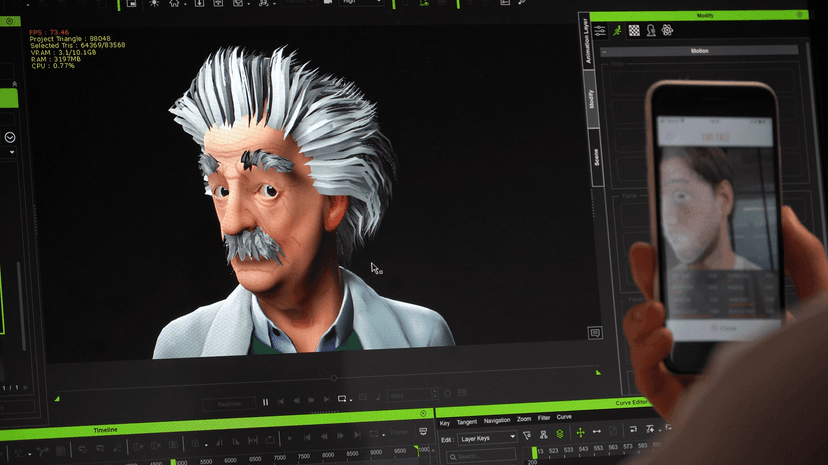Switch to the Scene vertical side tab
This screenshot has width=828, height=465.
coord(597,157)
